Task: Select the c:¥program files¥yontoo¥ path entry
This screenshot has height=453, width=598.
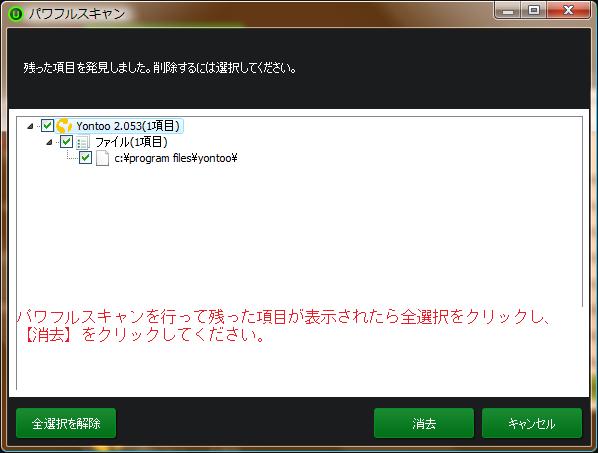Action: click(176, 158)
